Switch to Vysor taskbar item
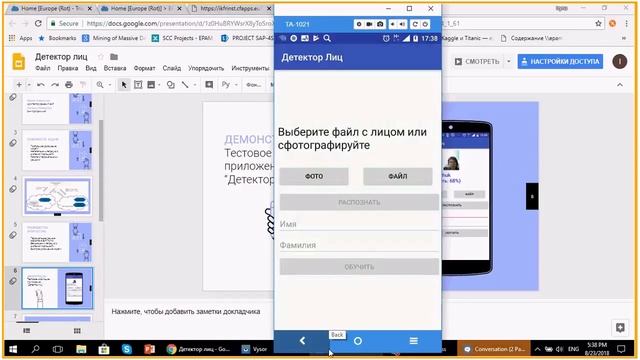 tap(255, 349)
